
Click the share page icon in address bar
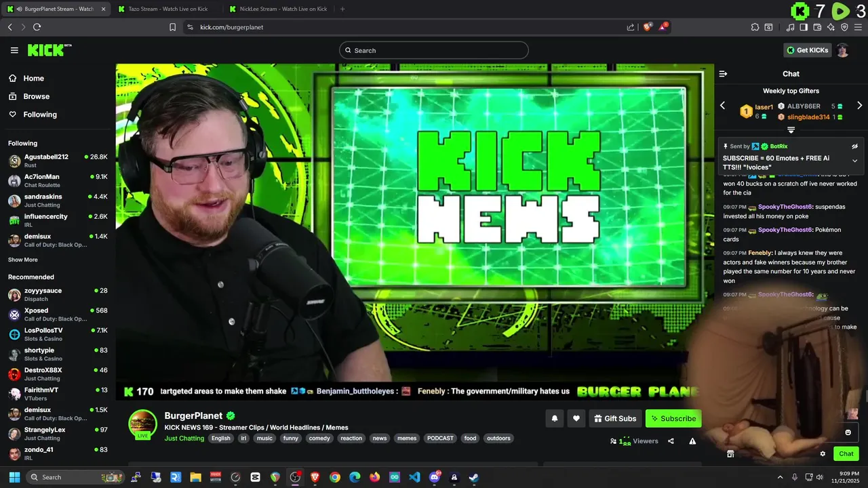(630, 27)
